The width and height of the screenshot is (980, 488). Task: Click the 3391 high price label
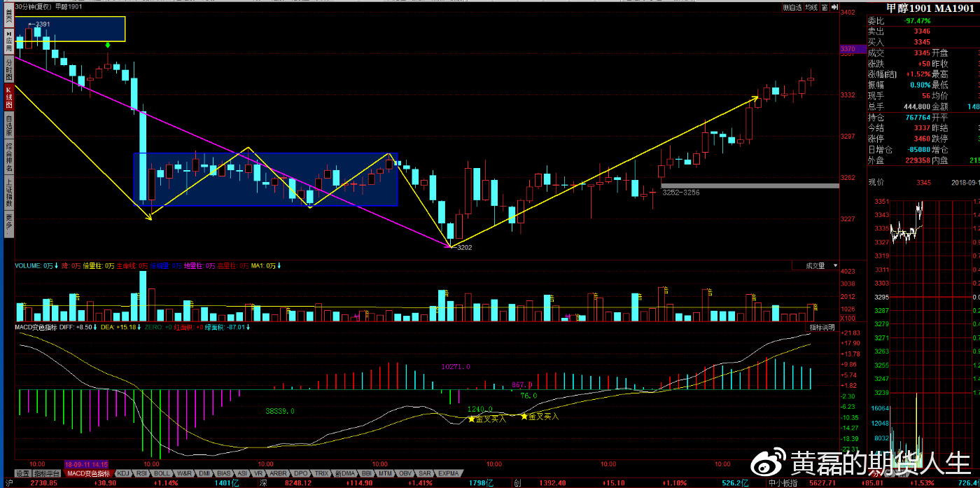[x=43, y=25]
